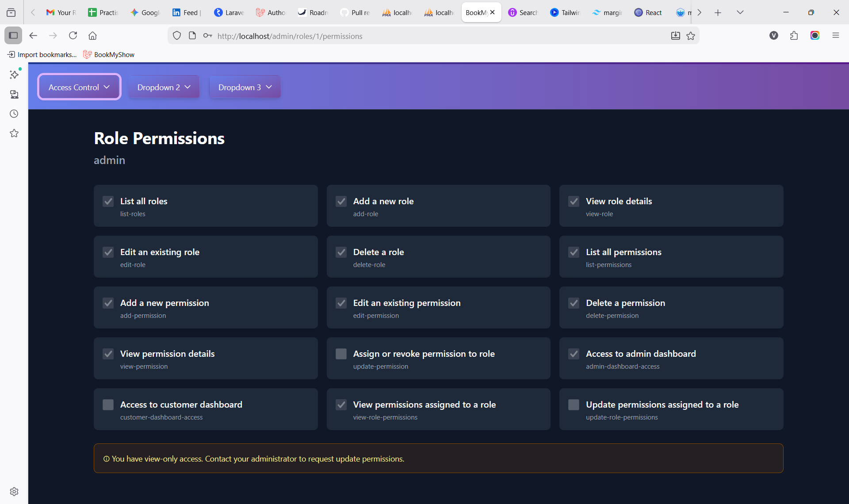Open the hamburger application menu
This screenshot has height=504, width=849.
(835, 36)
